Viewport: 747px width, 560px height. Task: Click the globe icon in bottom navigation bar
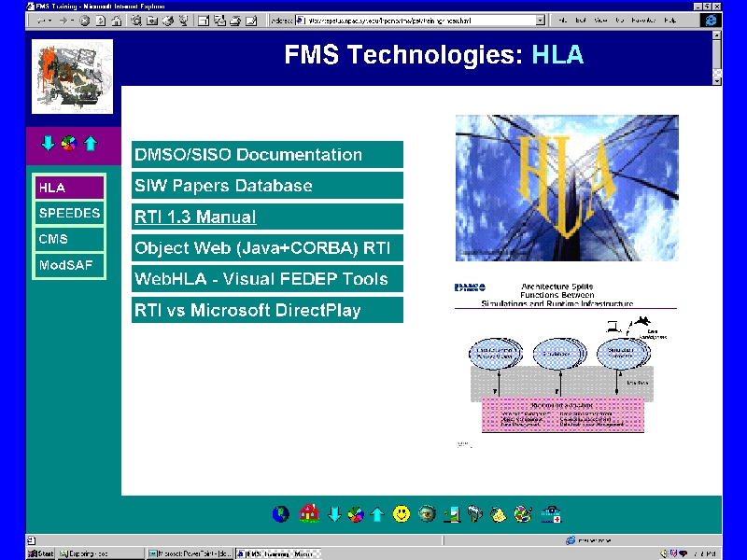tap(281, 514)
